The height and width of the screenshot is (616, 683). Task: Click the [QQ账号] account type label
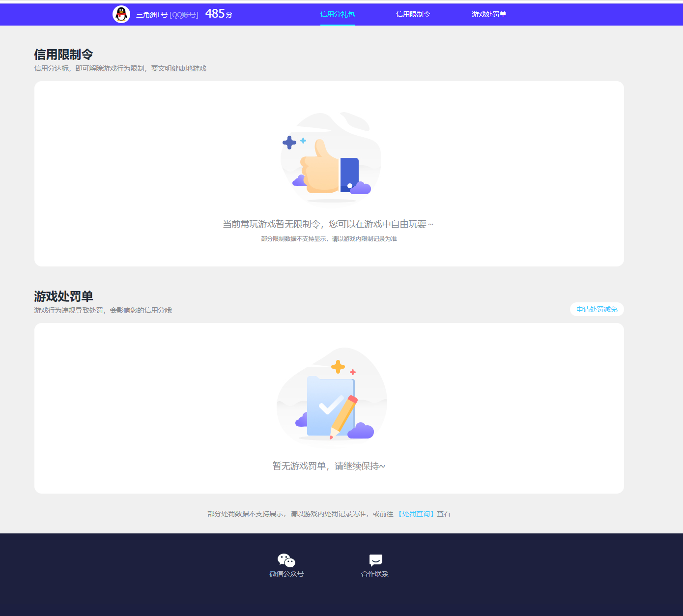(x=184, y=15)
